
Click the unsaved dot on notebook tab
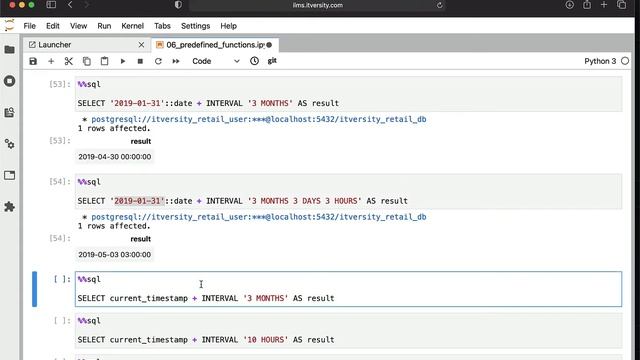(269, 45)
